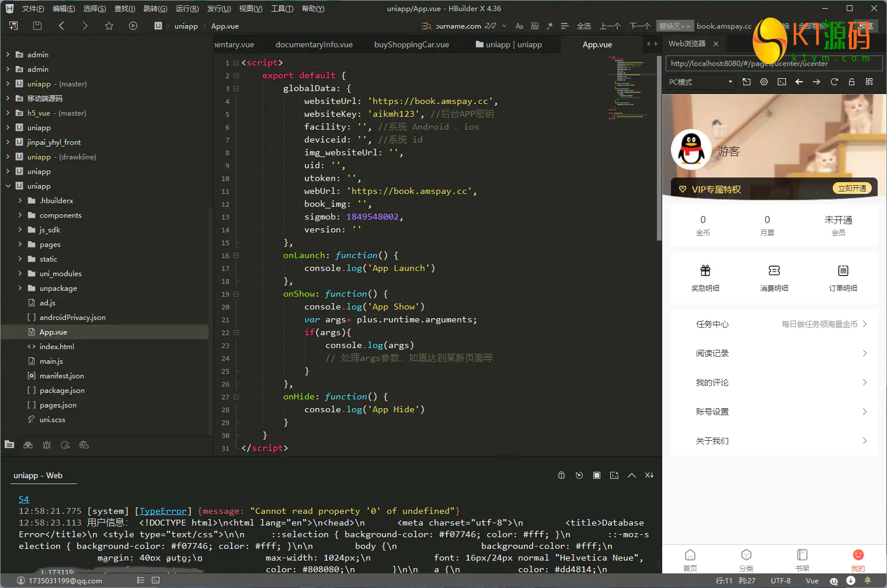Stop the running uniapp console process
The height and width of the screenshot is (588, 887).
coord(596,475)
